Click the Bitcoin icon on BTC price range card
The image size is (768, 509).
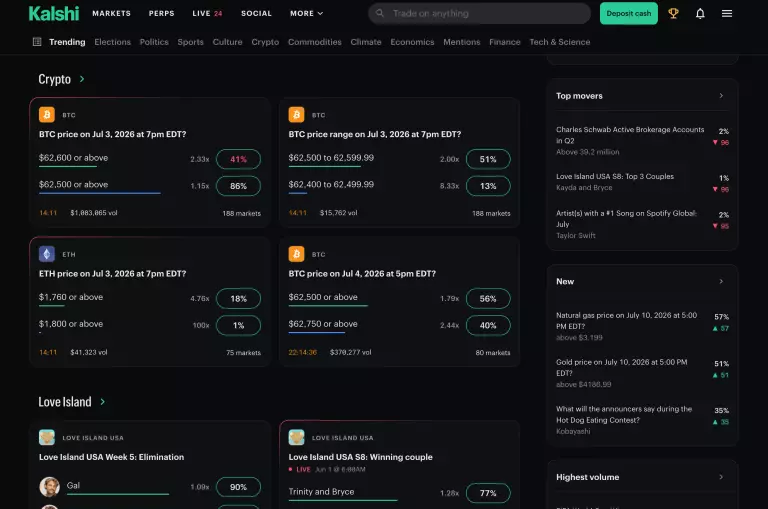(x=296, y=115)
